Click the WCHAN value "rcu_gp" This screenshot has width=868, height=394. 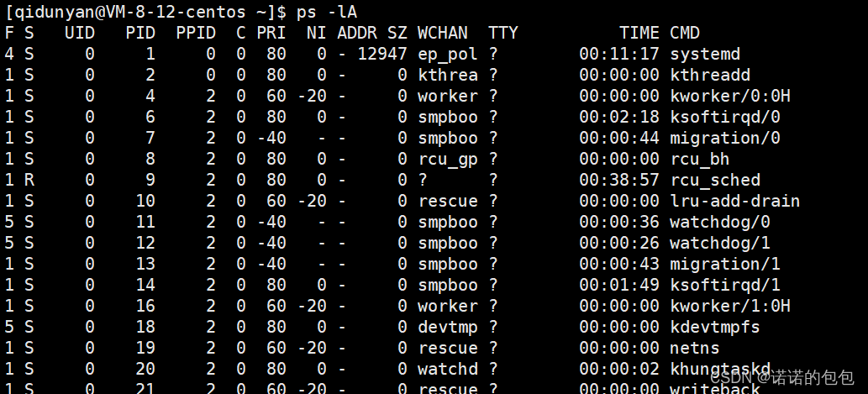(447, 159)
